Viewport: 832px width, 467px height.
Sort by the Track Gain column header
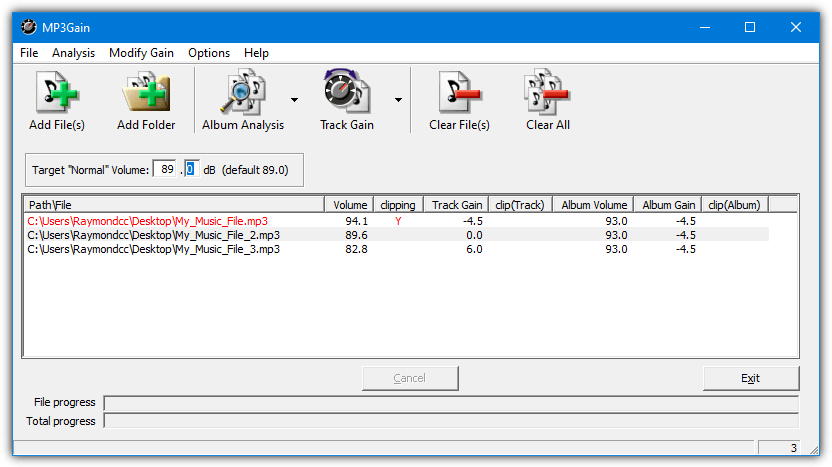(x=456, y=205)
